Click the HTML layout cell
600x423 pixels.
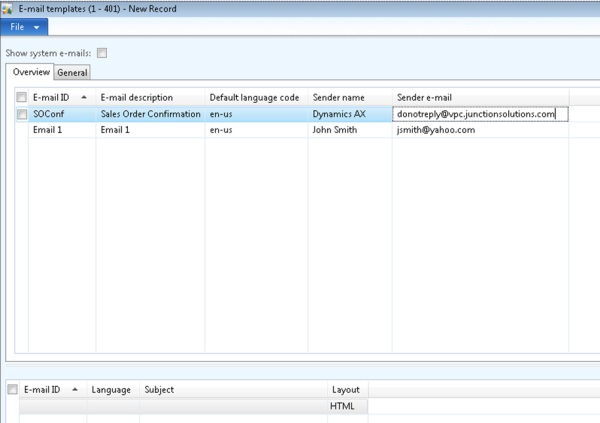point(342,406)
